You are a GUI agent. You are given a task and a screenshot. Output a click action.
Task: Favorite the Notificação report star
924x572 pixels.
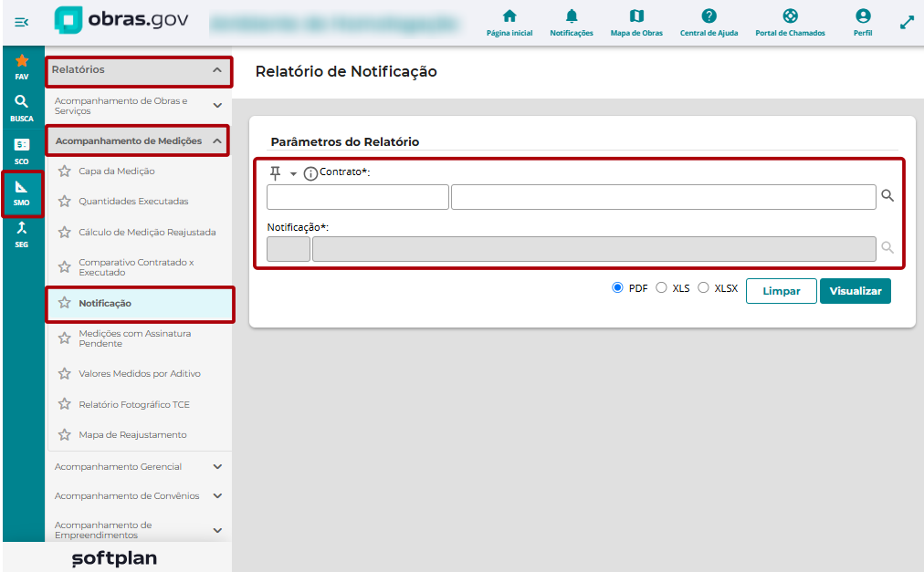point(64,303)
